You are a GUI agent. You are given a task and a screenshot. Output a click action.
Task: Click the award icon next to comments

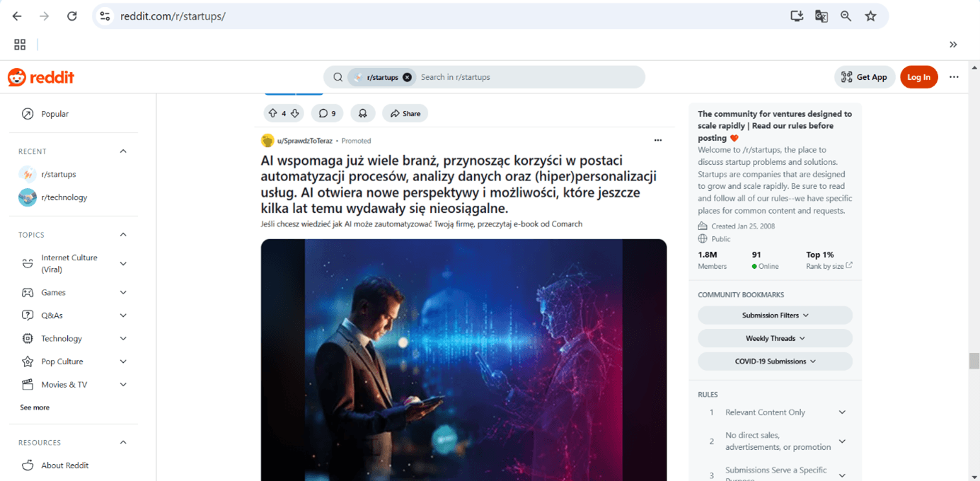tap(362, 113)
